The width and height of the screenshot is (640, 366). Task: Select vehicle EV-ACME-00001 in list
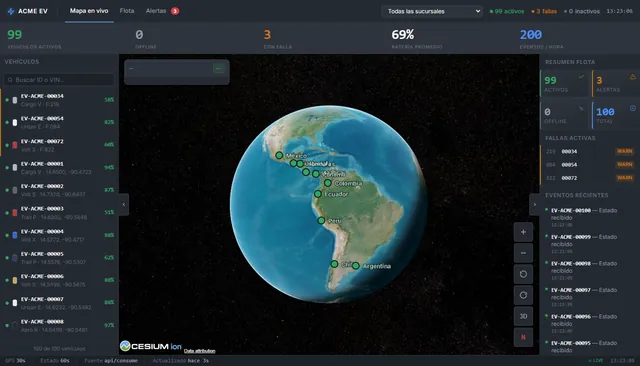coord(59,168)
